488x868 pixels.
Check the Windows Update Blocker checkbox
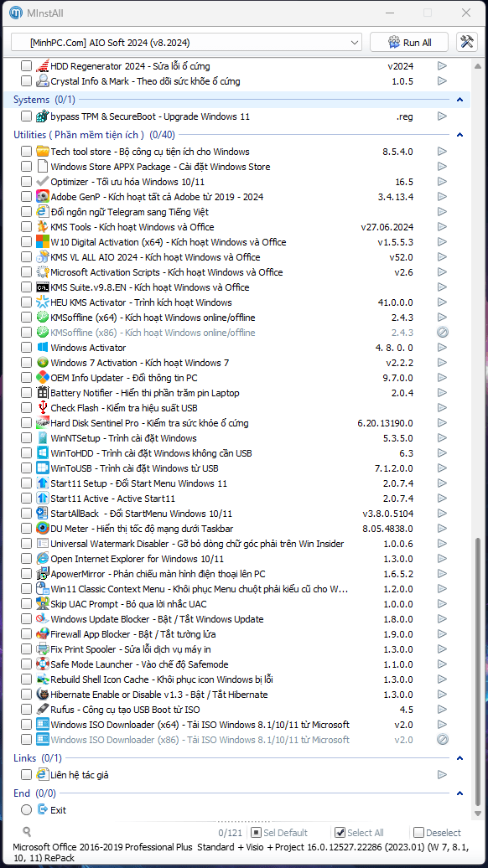click(x=26, y=619)
